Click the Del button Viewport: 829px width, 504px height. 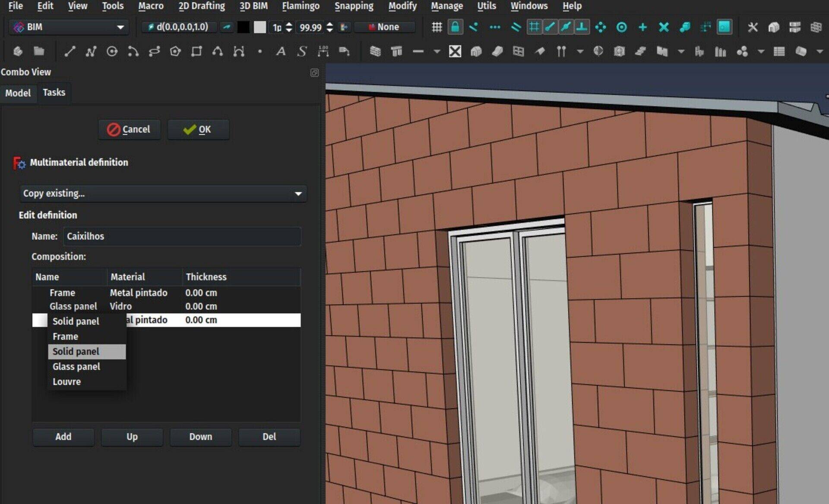[269, 437]
